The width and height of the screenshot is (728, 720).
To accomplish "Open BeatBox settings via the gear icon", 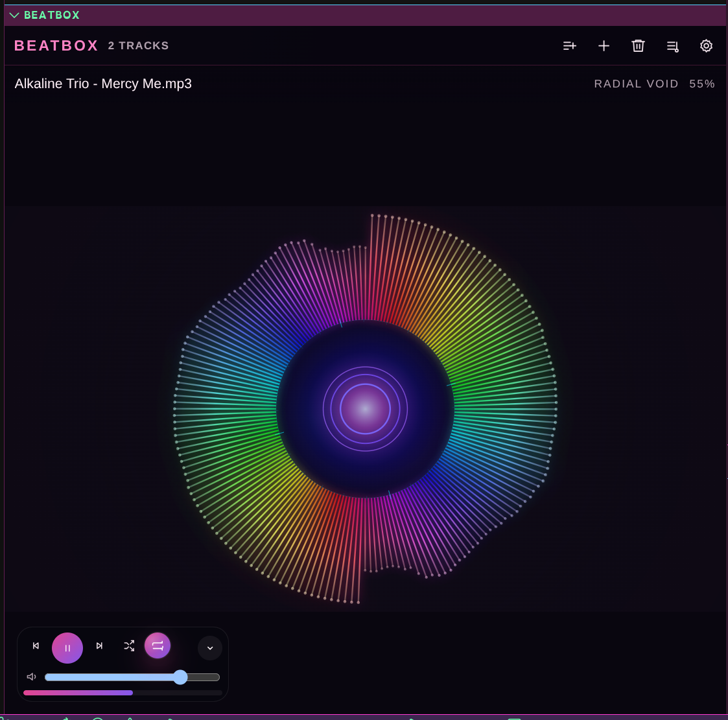I will coord(706,46).
